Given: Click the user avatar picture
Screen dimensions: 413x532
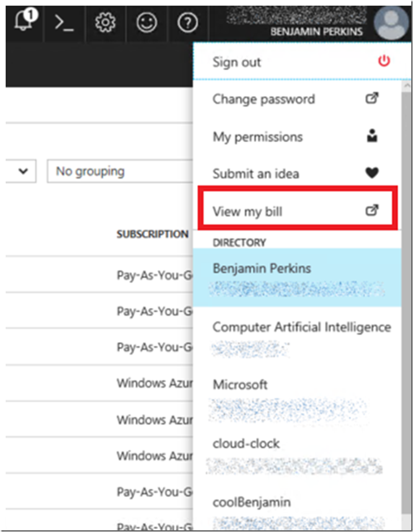Looking at the screenshot, I should [x=390, y=24].
